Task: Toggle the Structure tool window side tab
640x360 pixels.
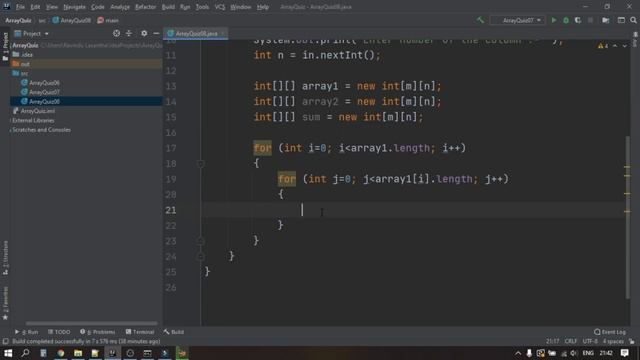Action: tap(5, 258)
